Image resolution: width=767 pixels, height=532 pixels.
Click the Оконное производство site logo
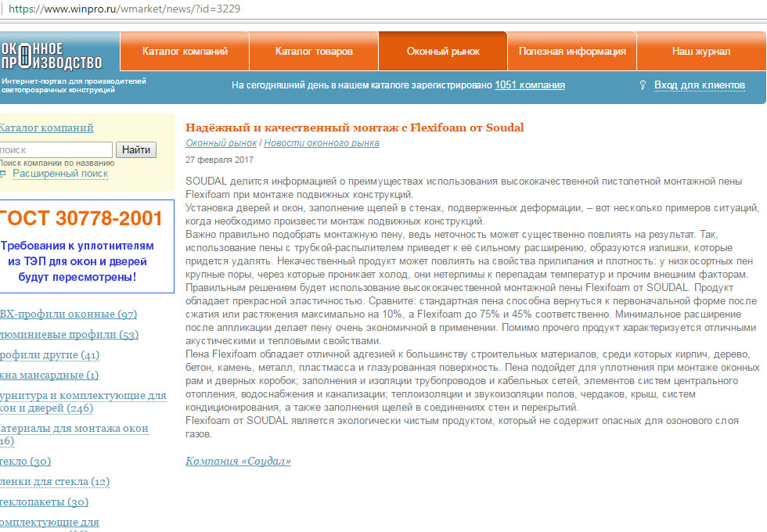(x=52, y=56)
